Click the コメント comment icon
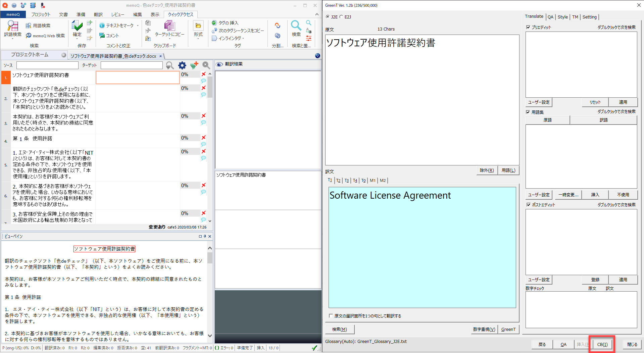This screenshot has height=353, width=644. point(102,36)
